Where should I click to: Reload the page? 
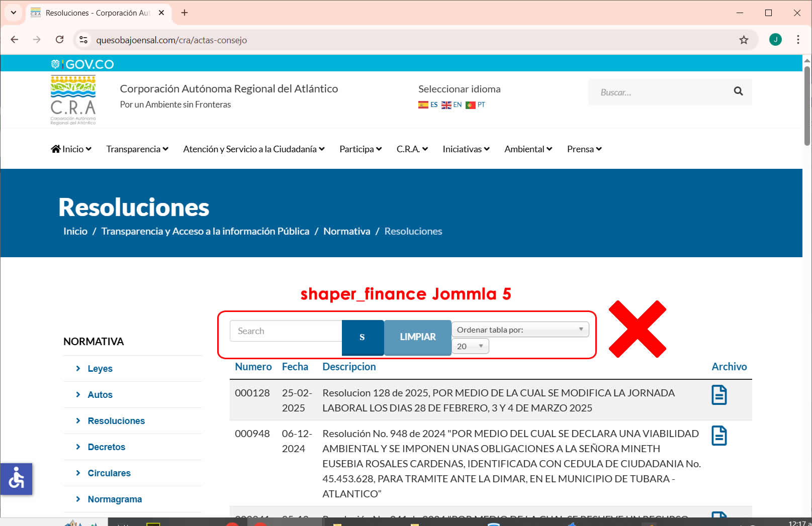tap(59, 40)
